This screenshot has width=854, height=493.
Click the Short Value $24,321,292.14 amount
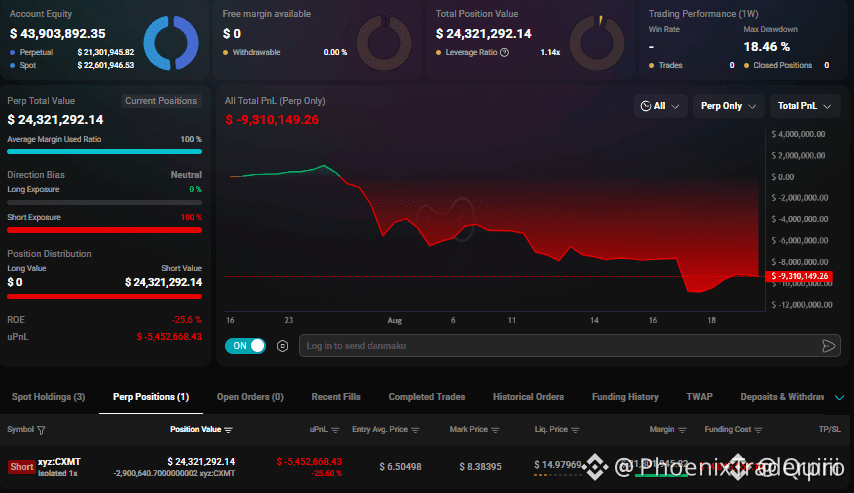point(163,282)
